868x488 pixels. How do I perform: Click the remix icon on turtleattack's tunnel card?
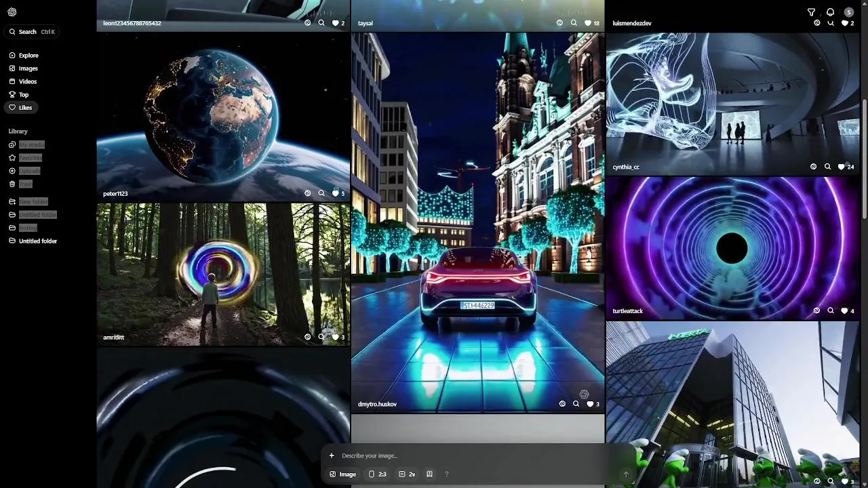point(817,310)
